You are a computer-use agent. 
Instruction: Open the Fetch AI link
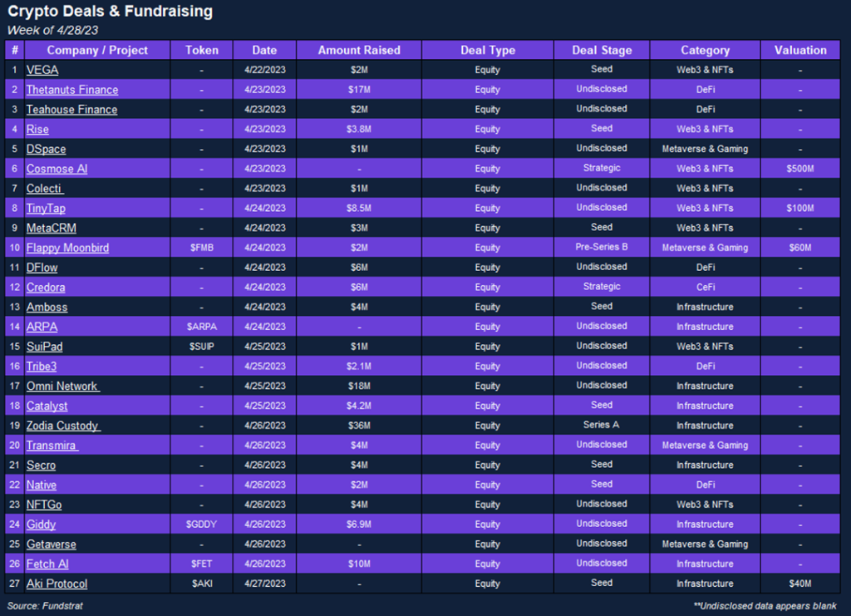(47, 564)
